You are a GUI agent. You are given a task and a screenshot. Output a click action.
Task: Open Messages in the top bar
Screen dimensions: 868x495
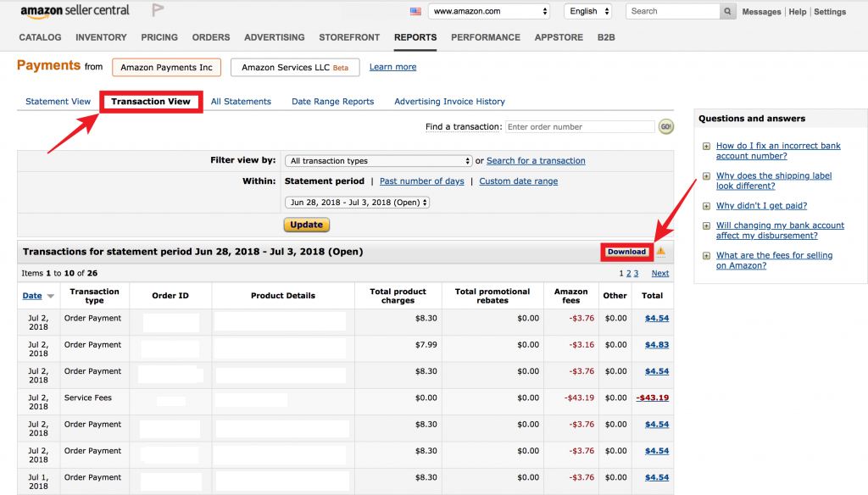tap(761, 12)
